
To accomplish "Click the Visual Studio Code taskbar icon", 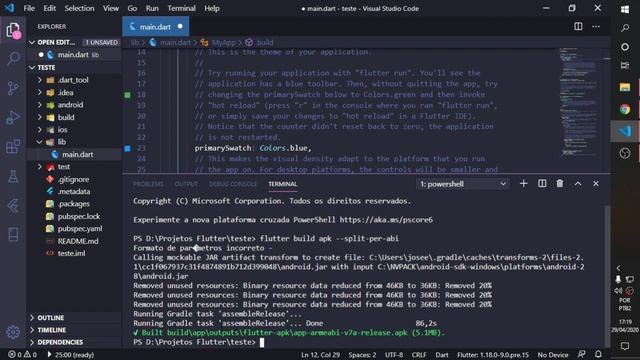I will click(625, 131).
